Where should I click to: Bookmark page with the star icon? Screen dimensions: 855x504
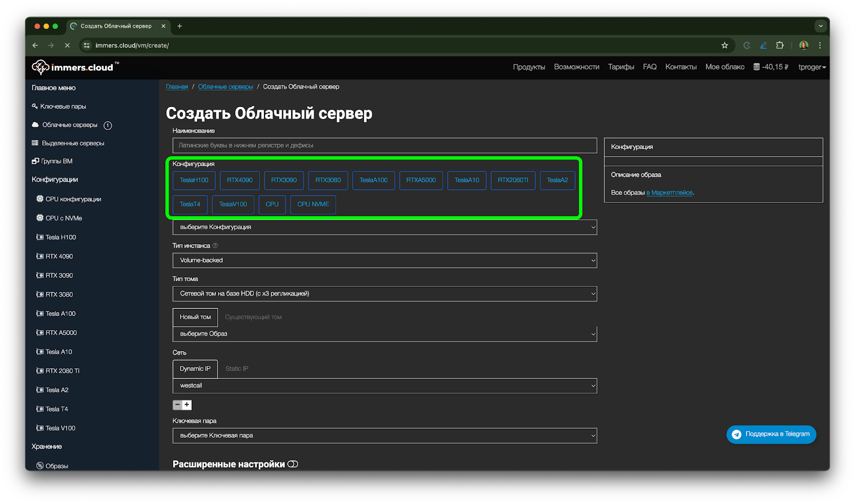[725, 45]
